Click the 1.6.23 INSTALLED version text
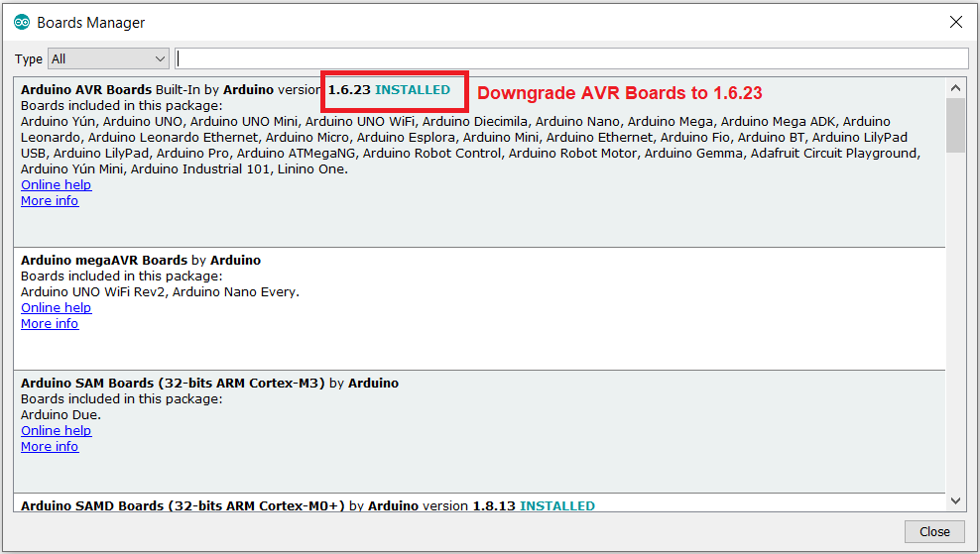Viewport: 980px width, 554px height. coord(389,90)
